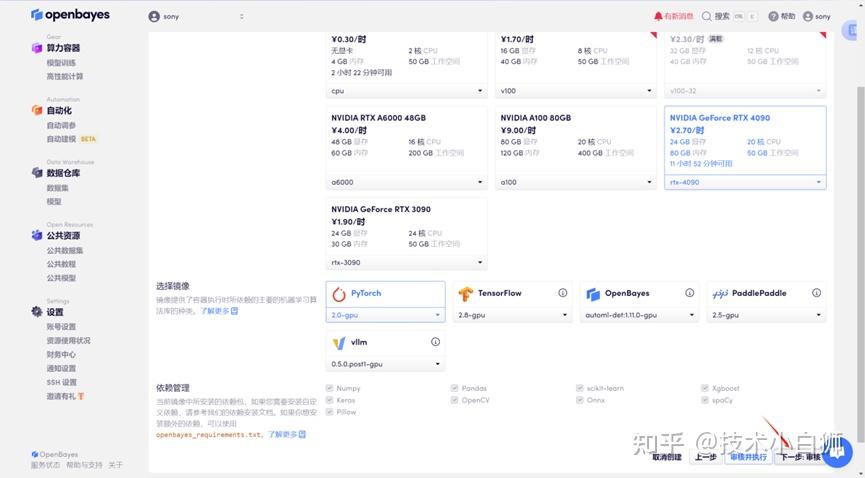Open the PyTorch 2.0-gpu version dropdown
The height and width of the screenshot is (478, 865).
386,315
